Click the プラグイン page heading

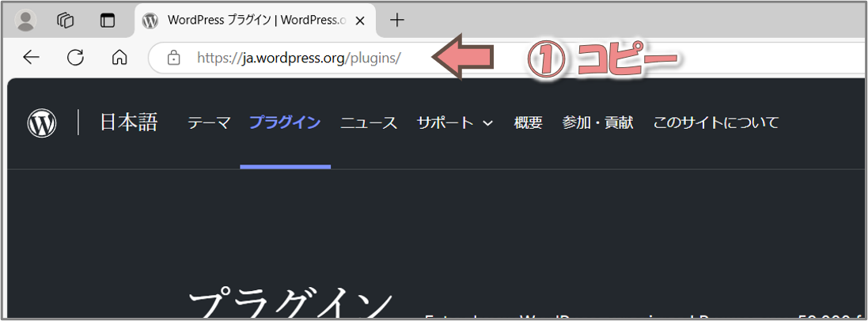pyautogui.click(x=290, y=304)
